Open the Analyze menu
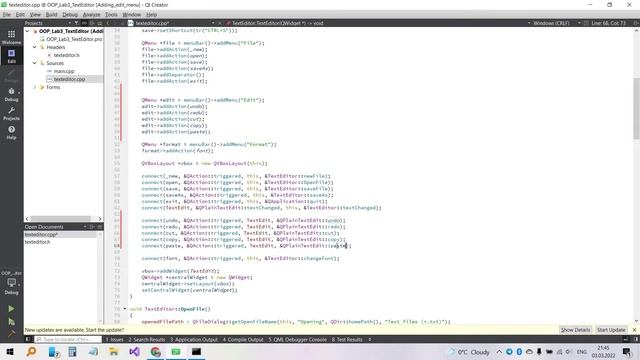 click(91, 14)
